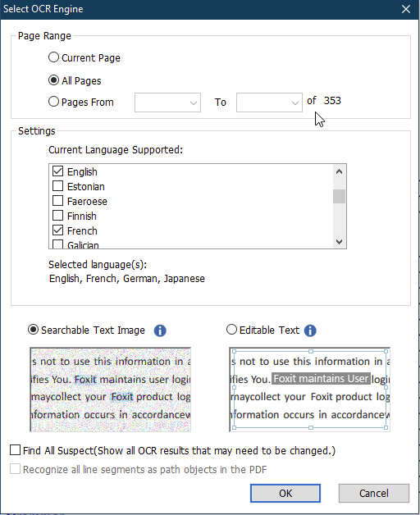Click the Cancel button

point(374,493)
